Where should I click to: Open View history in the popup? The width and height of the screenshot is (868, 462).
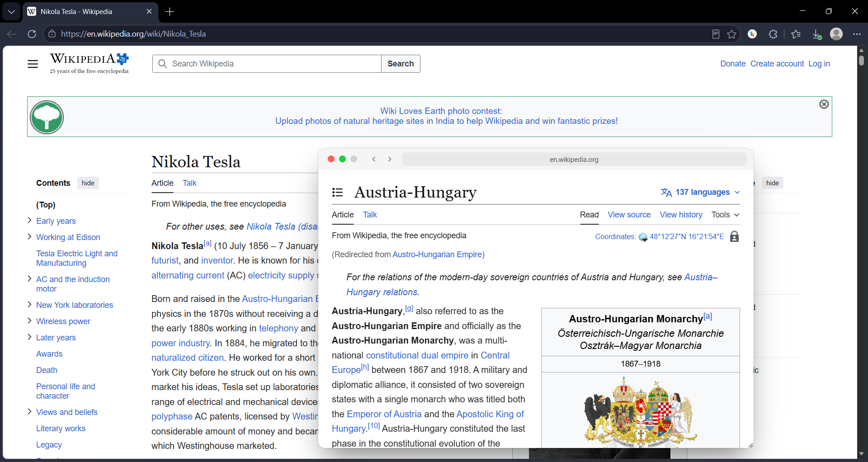click(x=681, y=215)
